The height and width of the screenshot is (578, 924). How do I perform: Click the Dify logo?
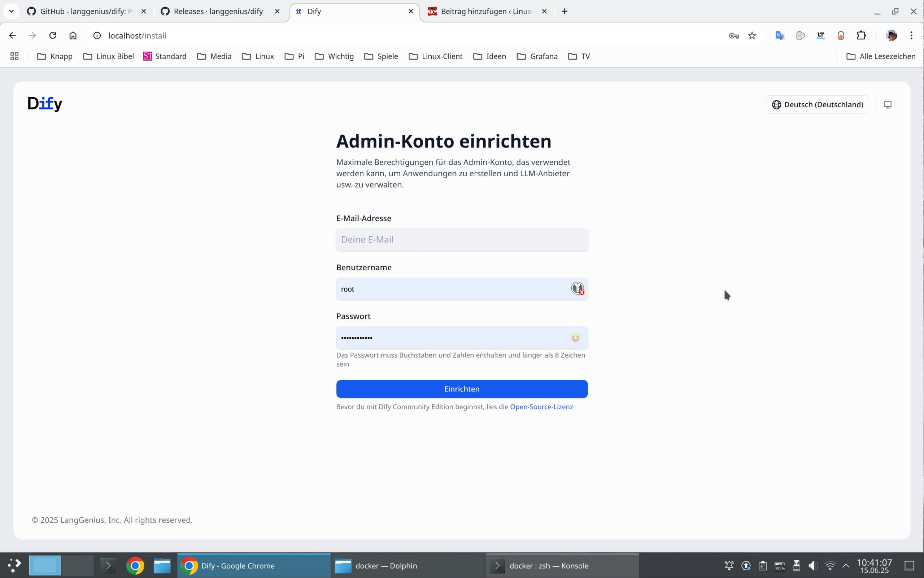point(45,104)
